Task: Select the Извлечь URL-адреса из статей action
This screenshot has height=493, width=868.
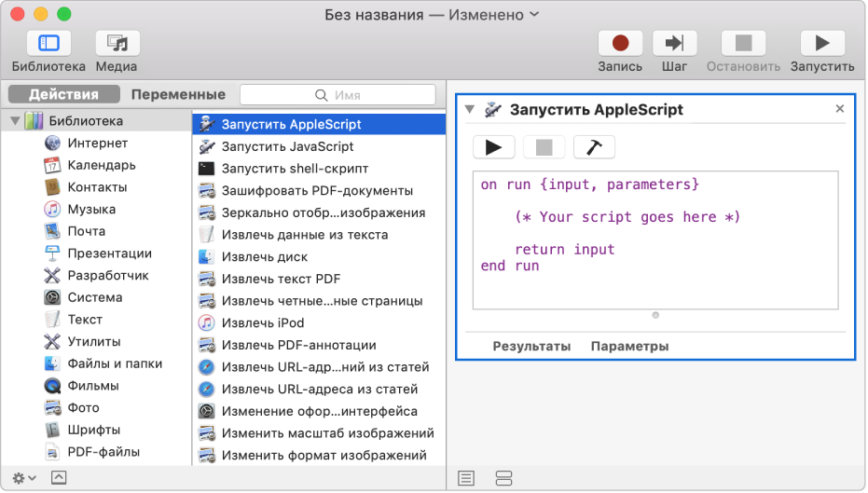Action: pos(319,390)
